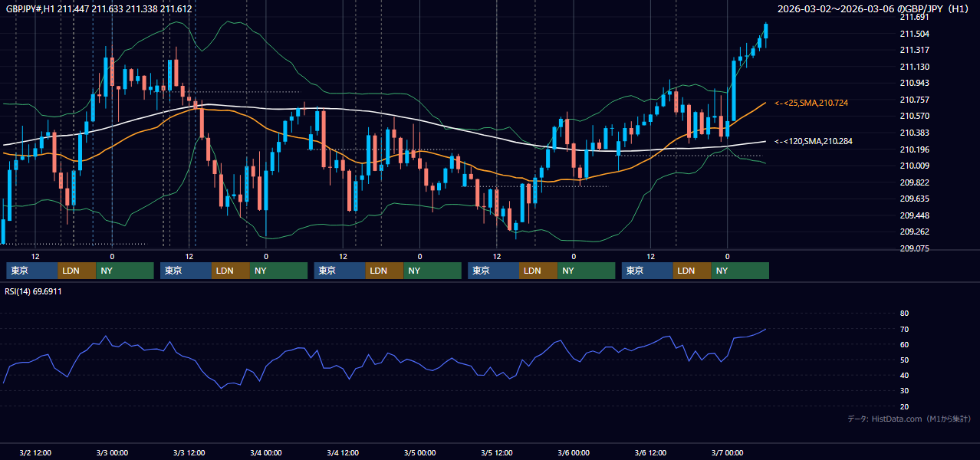Click price axis value 211.130
Viewport: 980px width, 460px height.
(x=914, y=67)
